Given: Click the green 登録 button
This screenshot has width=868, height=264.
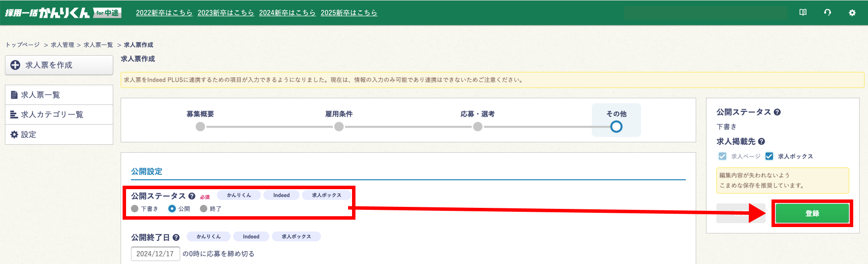Looking at the screenshot, I should tap(812, 213).
